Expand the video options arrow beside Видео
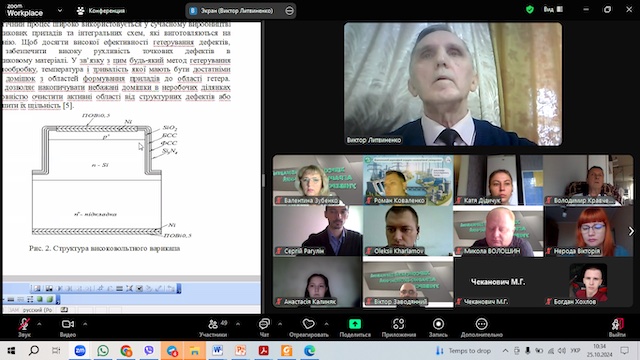The image size is (640, 360). coord(85,324)
